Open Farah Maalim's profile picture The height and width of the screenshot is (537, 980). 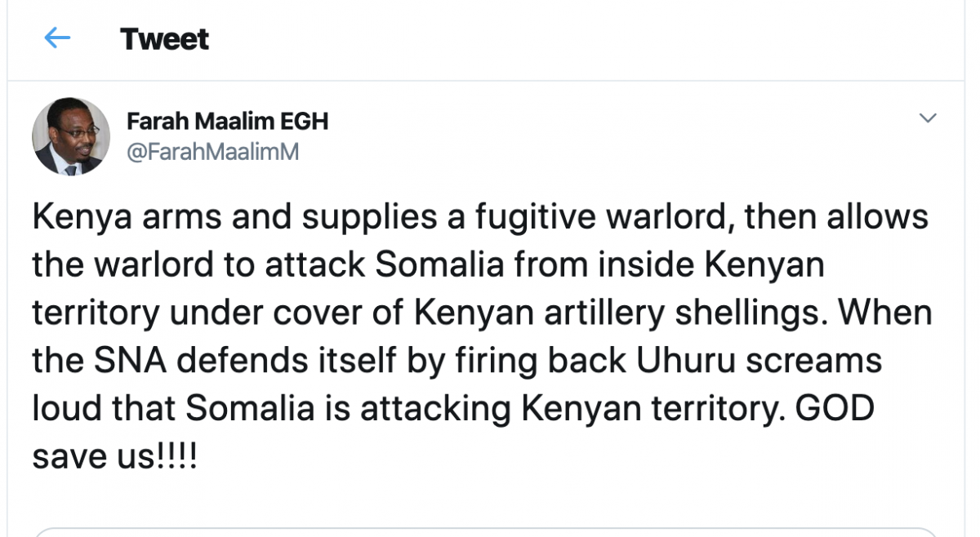[71, 137]
